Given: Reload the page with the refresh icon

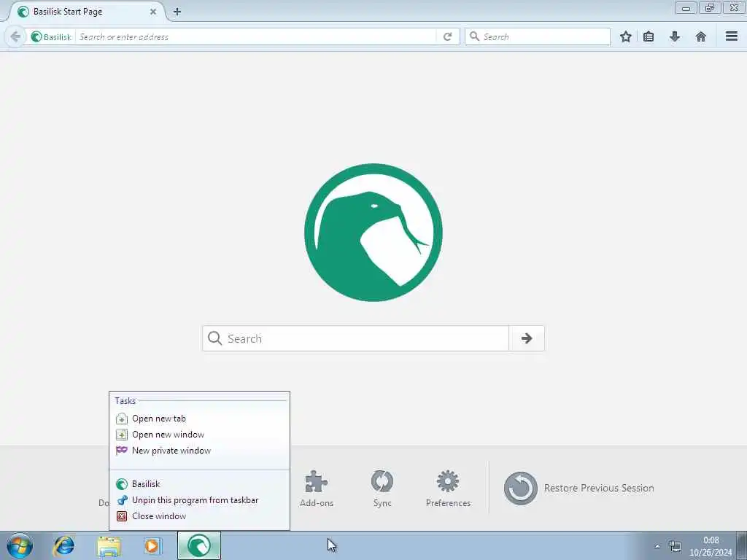Looking at the screenshot, I should tap(447, 36).
